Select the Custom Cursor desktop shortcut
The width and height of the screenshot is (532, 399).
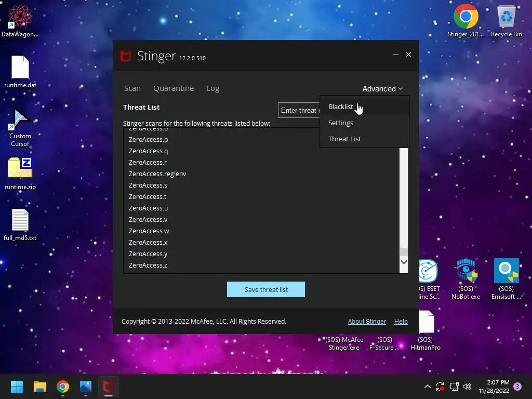click(20, 127)
